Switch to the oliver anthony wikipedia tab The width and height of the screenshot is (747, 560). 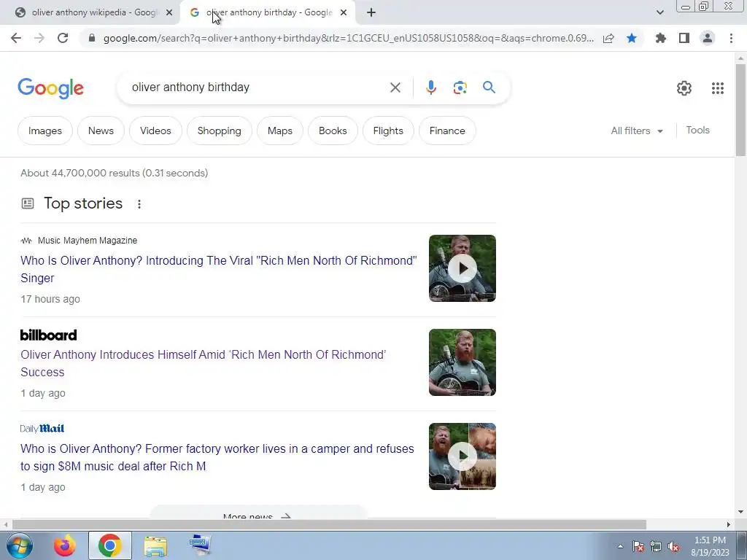[x=93, y=13]
